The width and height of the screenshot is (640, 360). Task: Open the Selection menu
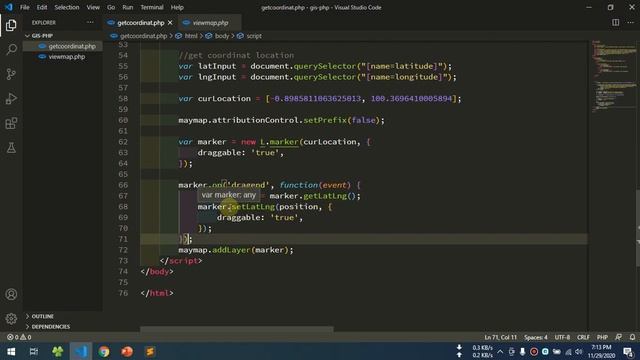[67, 7]
